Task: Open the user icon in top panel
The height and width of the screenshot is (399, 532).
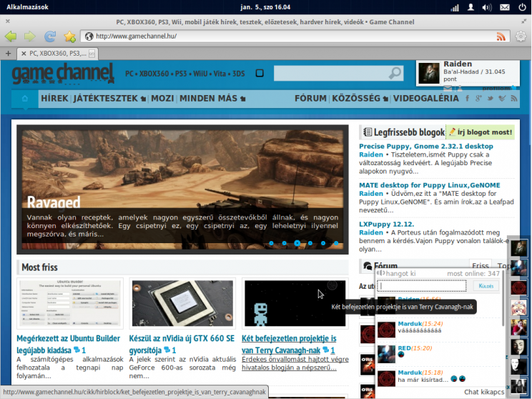Action: 471,7
